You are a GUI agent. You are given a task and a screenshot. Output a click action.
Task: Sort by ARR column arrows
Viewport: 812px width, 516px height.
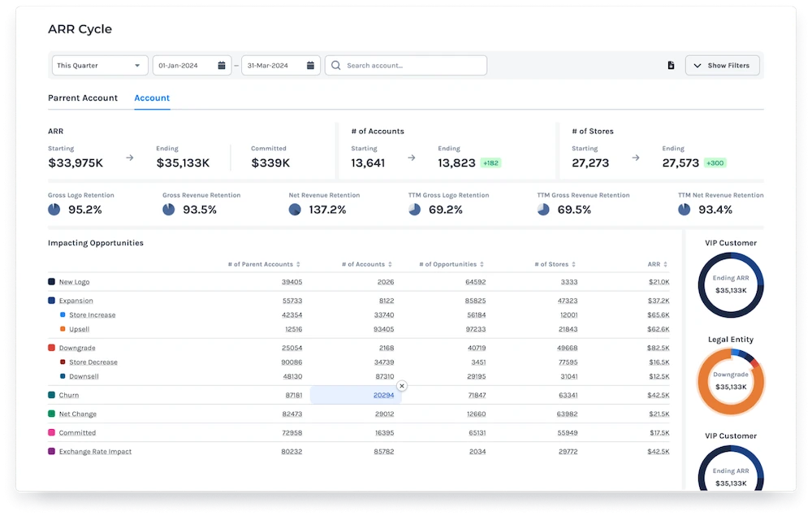(x=667, y=264)
